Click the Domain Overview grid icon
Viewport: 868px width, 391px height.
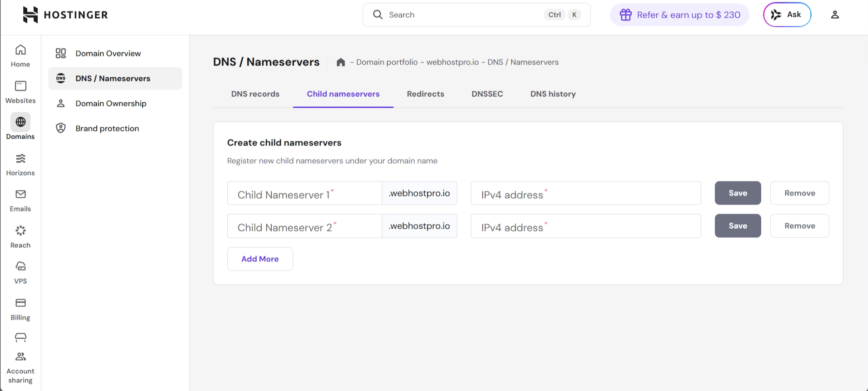click(x=61, y=53)
